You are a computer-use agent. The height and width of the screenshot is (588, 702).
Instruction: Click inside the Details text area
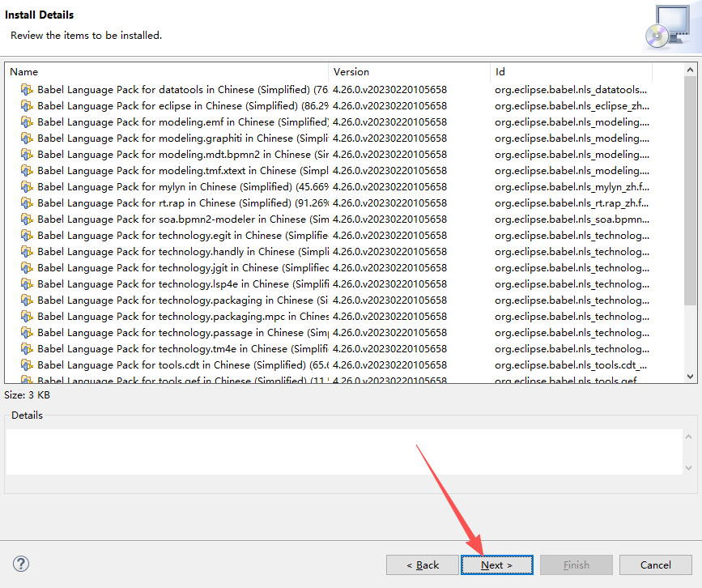[344, 452]
